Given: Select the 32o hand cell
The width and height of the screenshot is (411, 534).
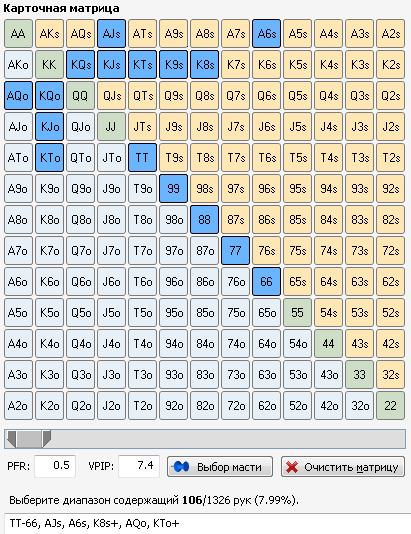Looking at the screenshot, I should point(359,405).
